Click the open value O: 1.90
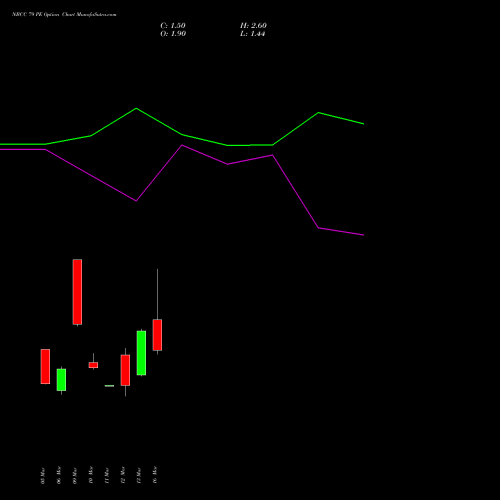The image size is (500, 500). 173,34
